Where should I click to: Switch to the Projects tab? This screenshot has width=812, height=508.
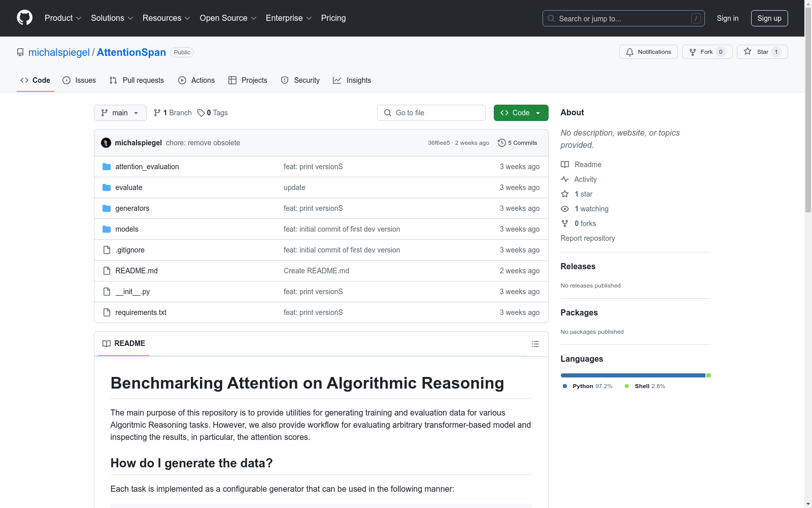tap(248, 80)
